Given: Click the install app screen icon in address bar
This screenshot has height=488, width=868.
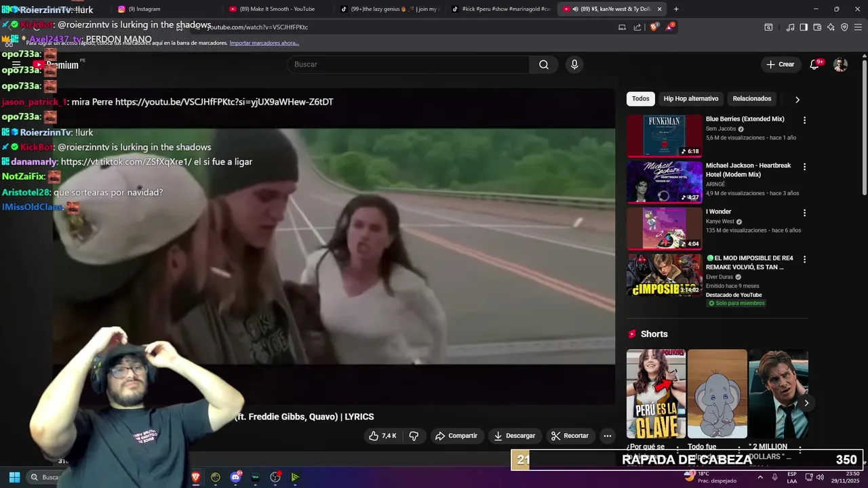Looking at the screenshot, I should (x=622, y=27).
